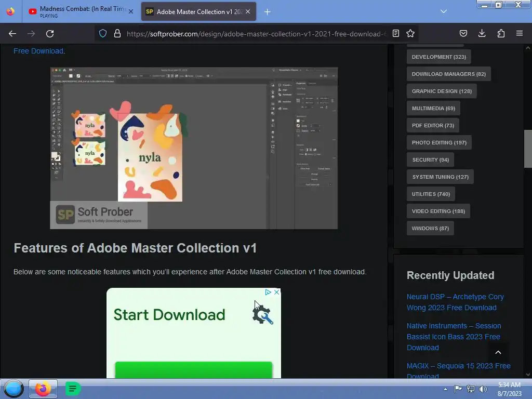Open MULTIMEDIA (69) category

coord(433,108)
